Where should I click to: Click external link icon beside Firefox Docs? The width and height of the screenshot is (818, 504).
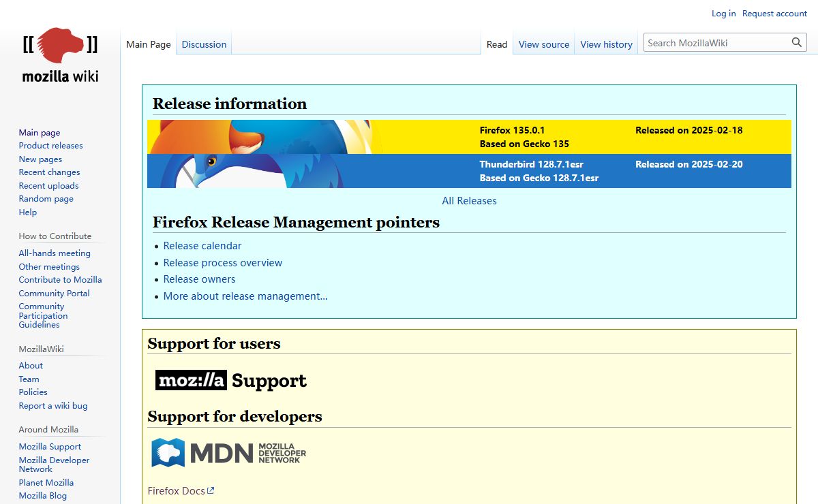click(x=211, y=490)
